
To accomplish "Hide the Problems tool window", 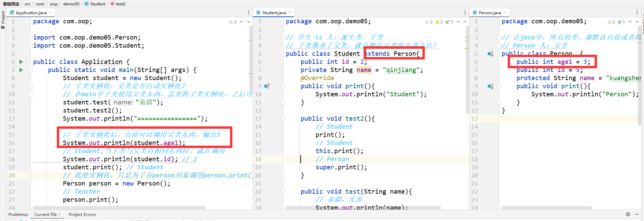I will (637, 214).
